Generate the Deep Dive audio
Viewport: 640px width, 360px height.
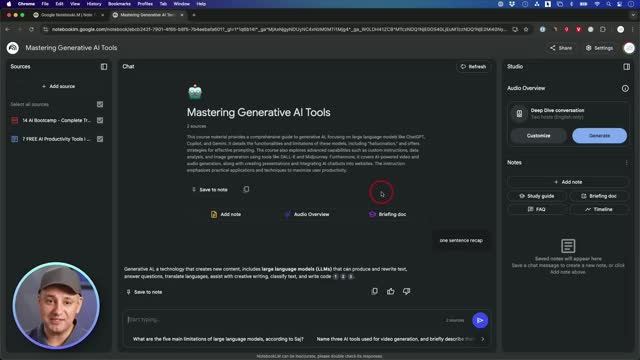pos(599,136)
